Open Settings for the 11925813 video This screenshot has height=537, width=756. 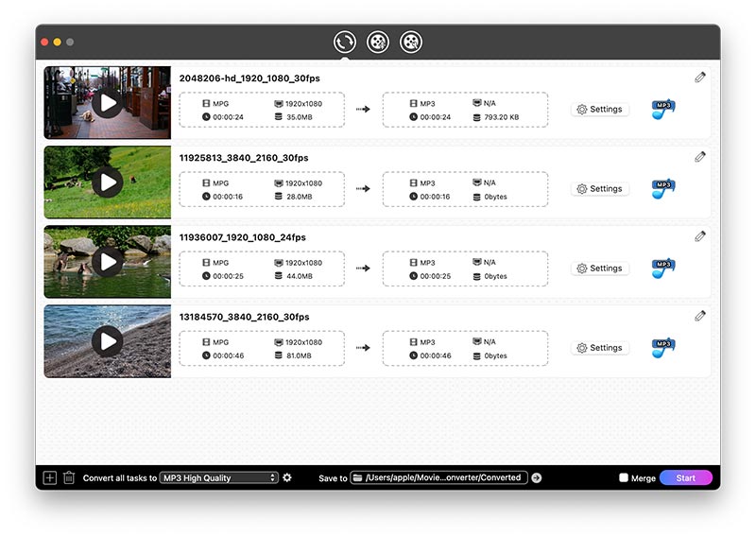pos(600,189)
